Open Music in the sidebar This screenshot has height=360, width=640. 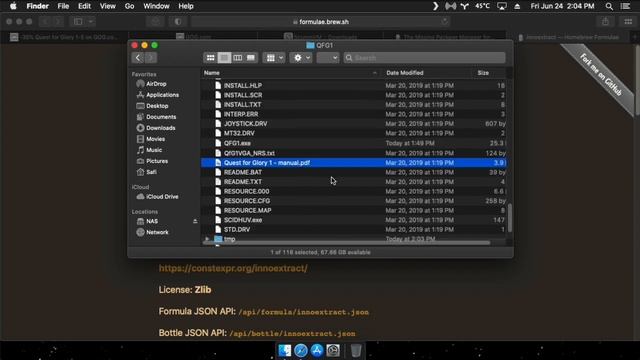150,150
